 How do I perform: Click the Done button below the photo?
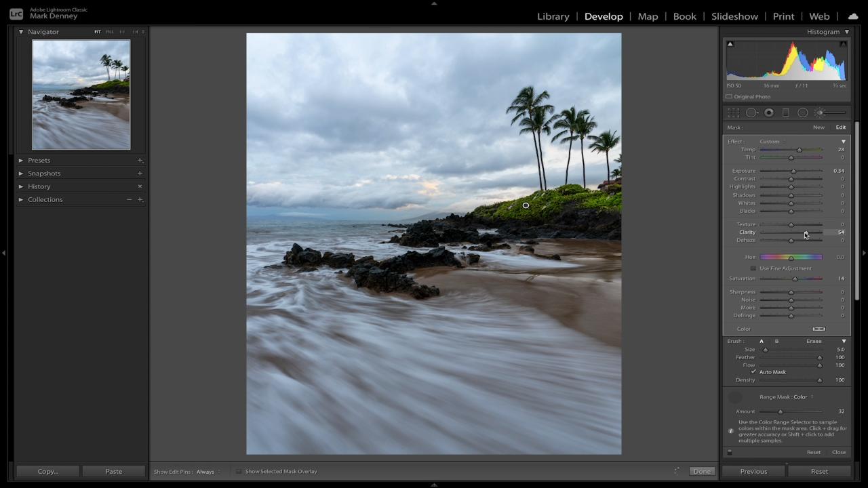[702, 471]
